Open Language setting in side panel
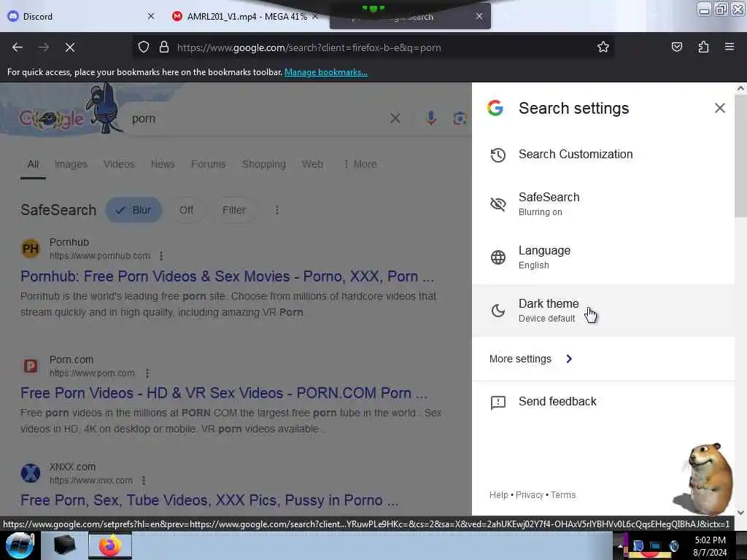 (603, 257)
